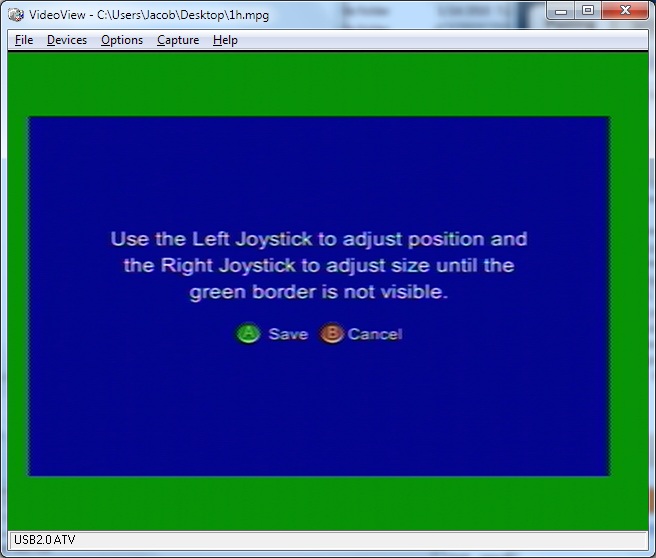
Task: Open the Capture menu
Action: (178, 40)
